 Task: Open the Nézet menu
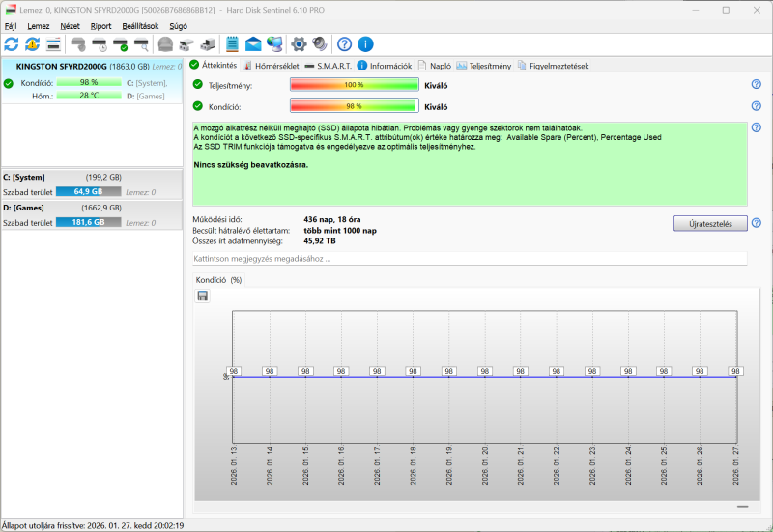70,26
